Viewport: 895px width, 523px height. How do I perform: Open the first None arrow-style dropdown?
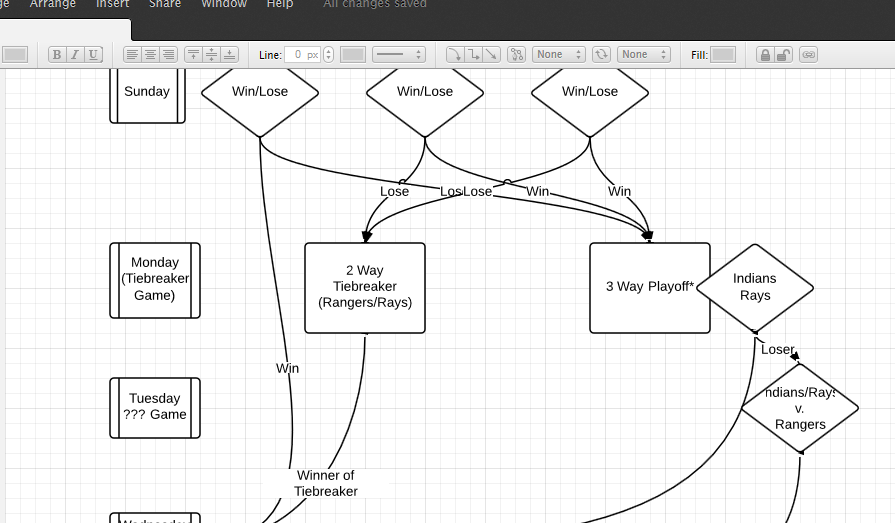point(558,55)
